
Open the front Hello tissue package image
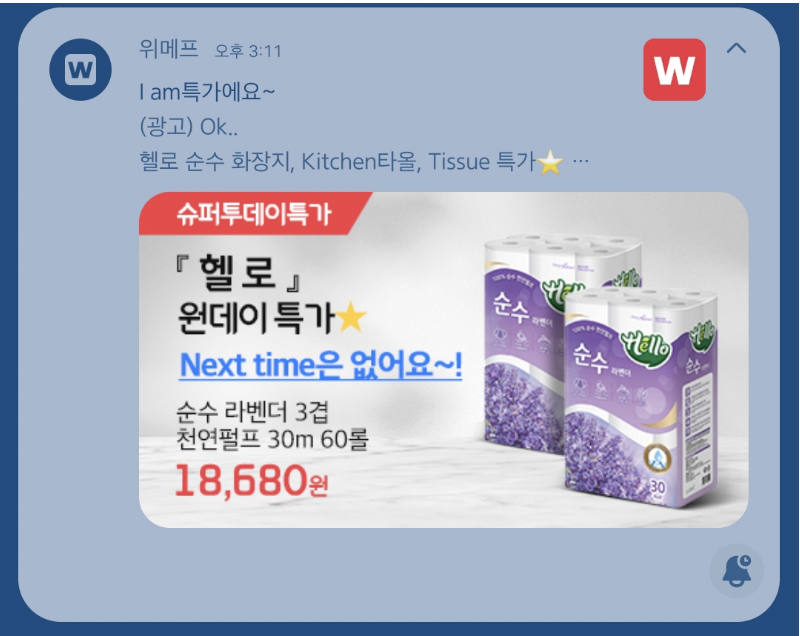[641, 398]
